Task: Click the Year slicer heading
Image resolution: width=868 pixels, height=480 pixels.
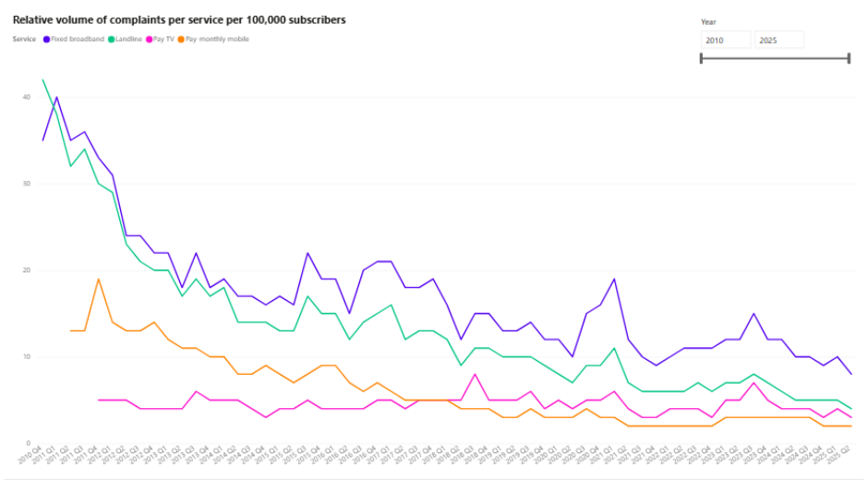Action: 708,21
